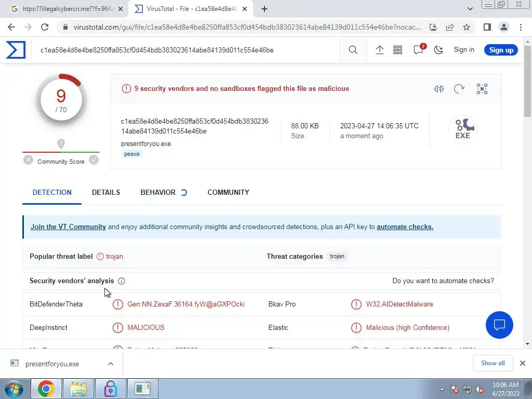Click Elastic Malicious (high Confidence) result
This screenshot has width=532, height=399.
407,327
